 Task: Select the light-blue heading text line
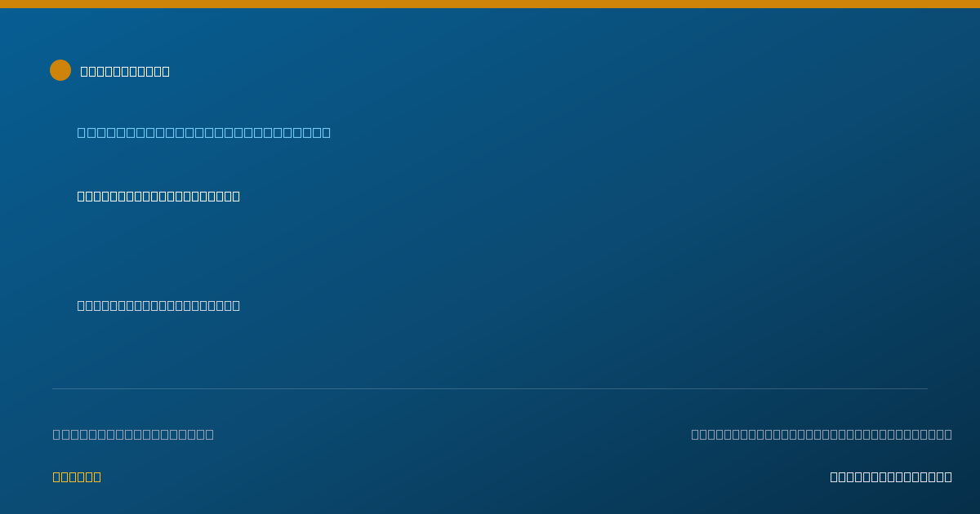tap(204, 132)
